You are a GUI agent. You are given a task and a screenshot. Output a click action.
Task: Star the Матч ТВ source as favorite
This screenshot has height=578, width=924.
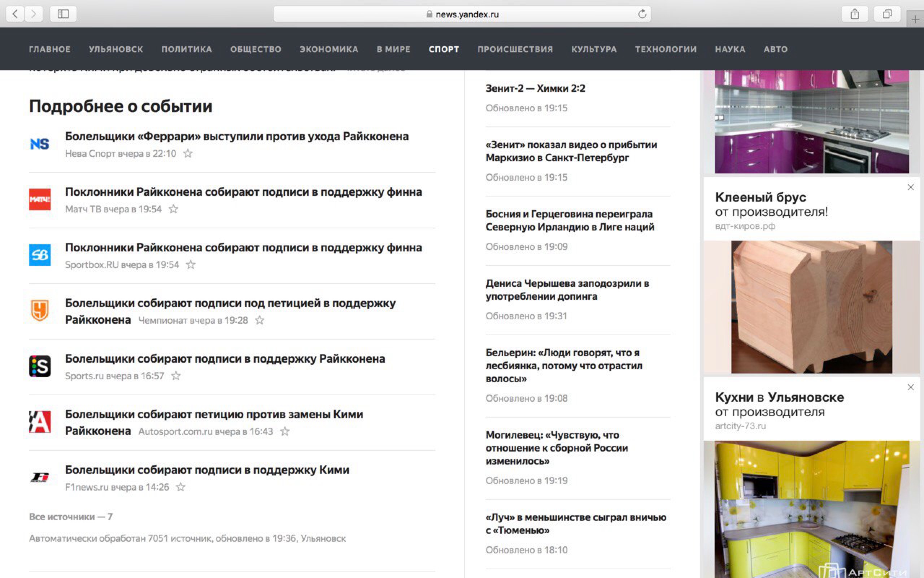pyautogui.click(x=173, y=209)
